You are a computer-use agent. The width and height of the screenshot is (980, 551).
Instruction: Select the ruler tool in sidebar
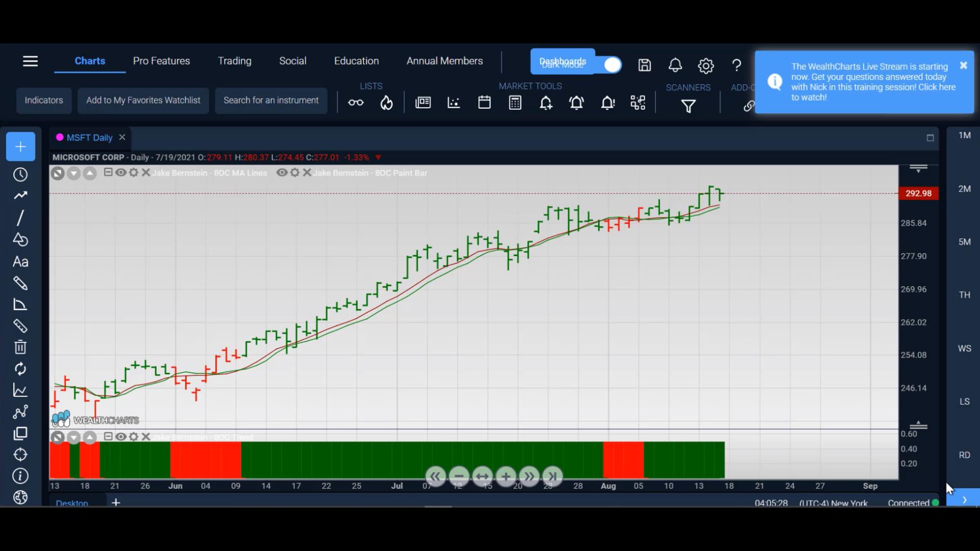20,326
